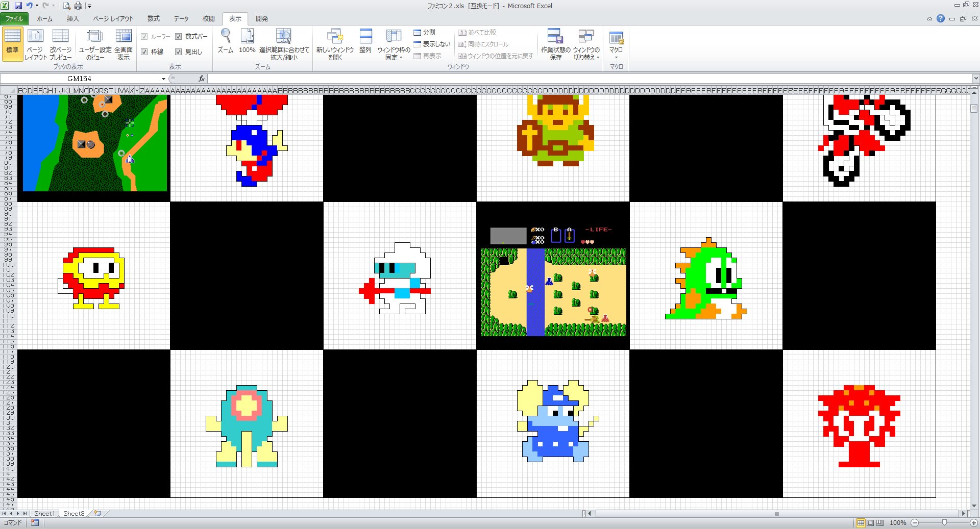The width and height of the screenshot is (980, 529).
Task: Switch to the 開発 developer tab
Action: click(262, 19)
